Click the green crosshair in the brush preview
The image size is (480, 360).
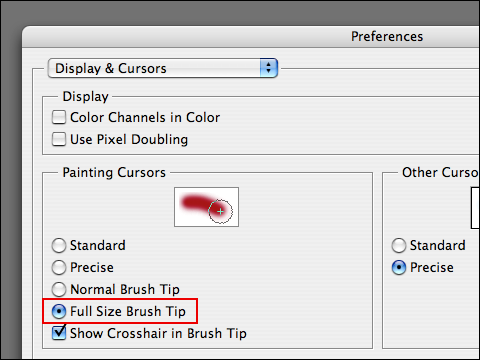tap(220, 211)
